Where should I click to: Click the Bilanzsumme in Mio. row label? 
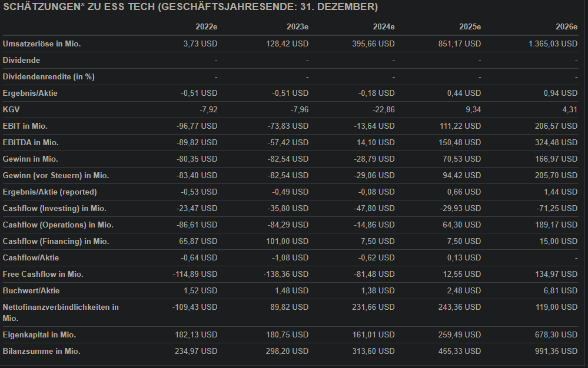[x=41, y=351]
